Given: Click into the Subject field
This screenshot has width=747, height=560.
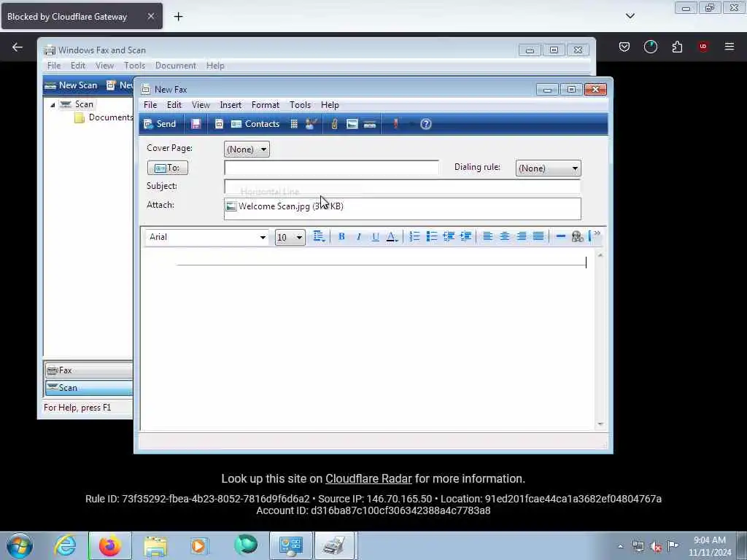Looking at the screenshot, I should pos(403,186).
